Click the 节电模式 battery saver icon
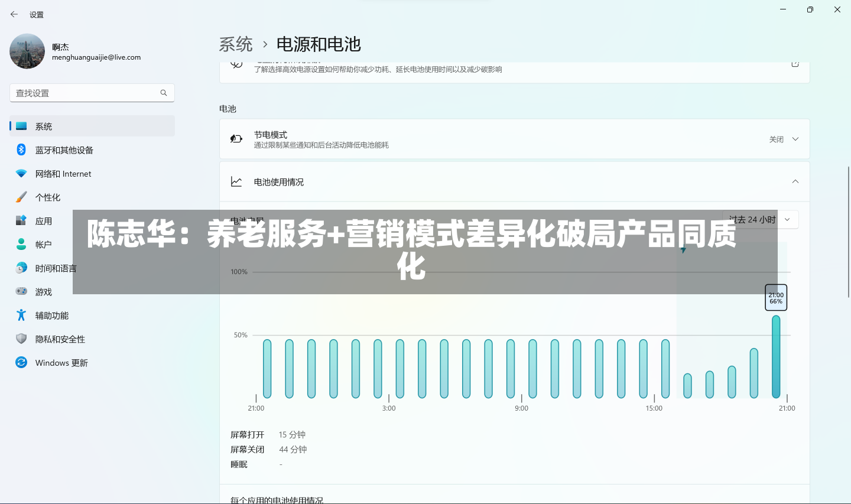Viewport: 851px width, 504px height. 236,139
